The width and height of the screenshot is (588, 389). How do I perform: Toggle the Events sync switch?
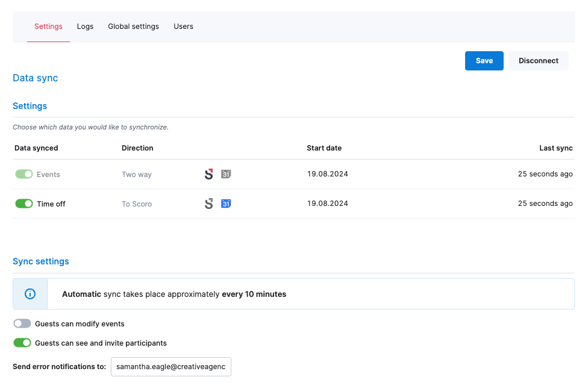coord(24,174)
